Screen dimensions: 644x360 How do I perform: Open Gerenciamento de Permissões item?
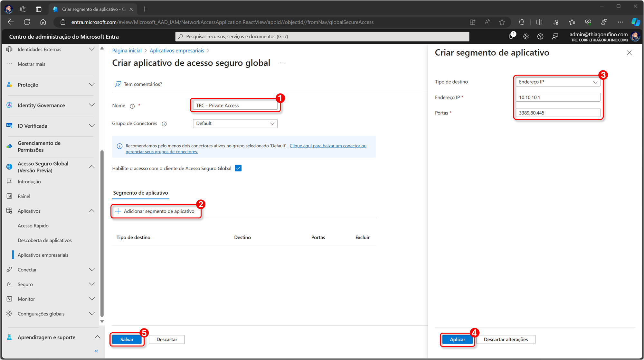(x=39, y=146)
